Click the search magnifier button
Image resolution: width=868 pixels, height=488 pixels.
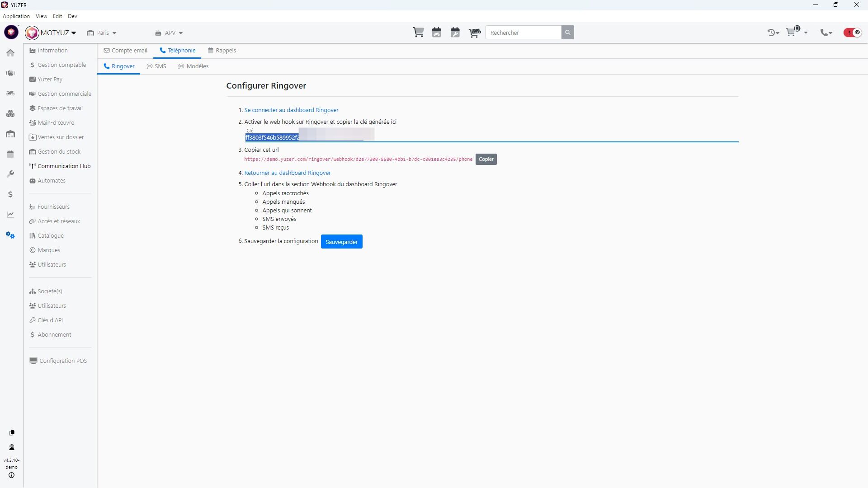click(568, 33)
